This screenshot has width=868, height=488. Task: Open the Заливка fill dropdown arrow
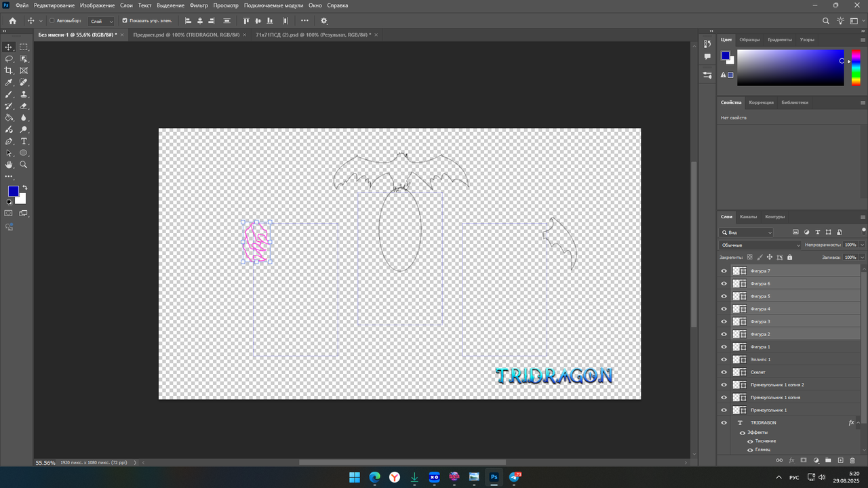click(863, 258)
